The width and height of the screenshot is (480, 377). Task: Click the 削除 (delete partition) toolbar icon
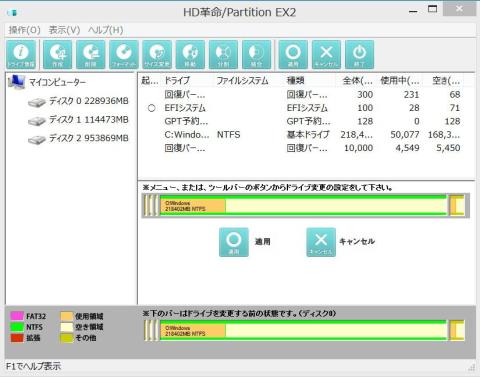click(91, 55)
